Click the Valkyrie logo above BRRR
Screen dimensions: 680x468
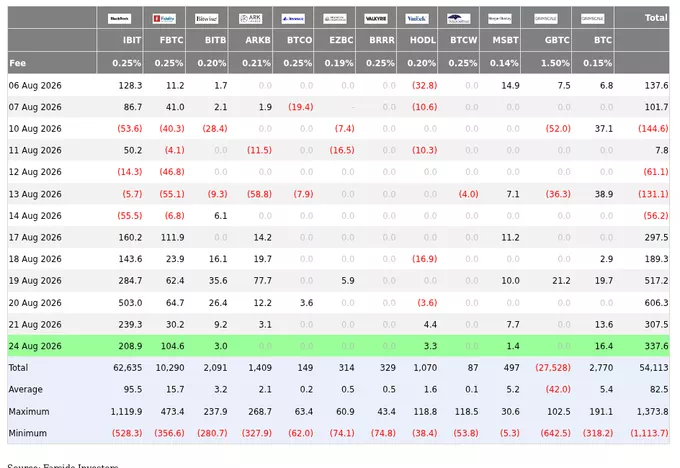coord(376,19)
